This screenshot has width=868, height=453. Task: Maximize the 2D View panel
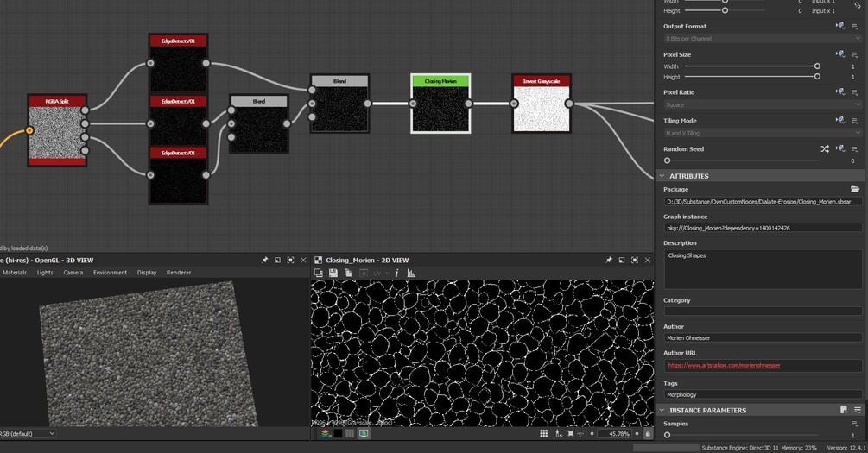(635, 260)
